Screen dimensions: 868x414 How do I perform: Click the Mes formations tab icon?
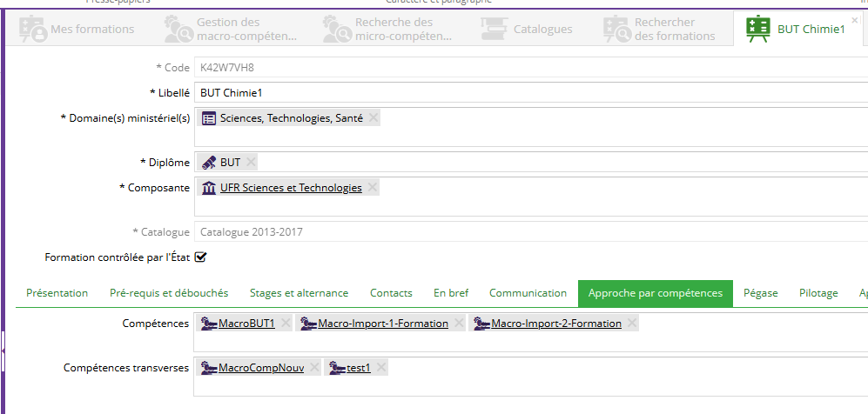(x=33, y=29)
